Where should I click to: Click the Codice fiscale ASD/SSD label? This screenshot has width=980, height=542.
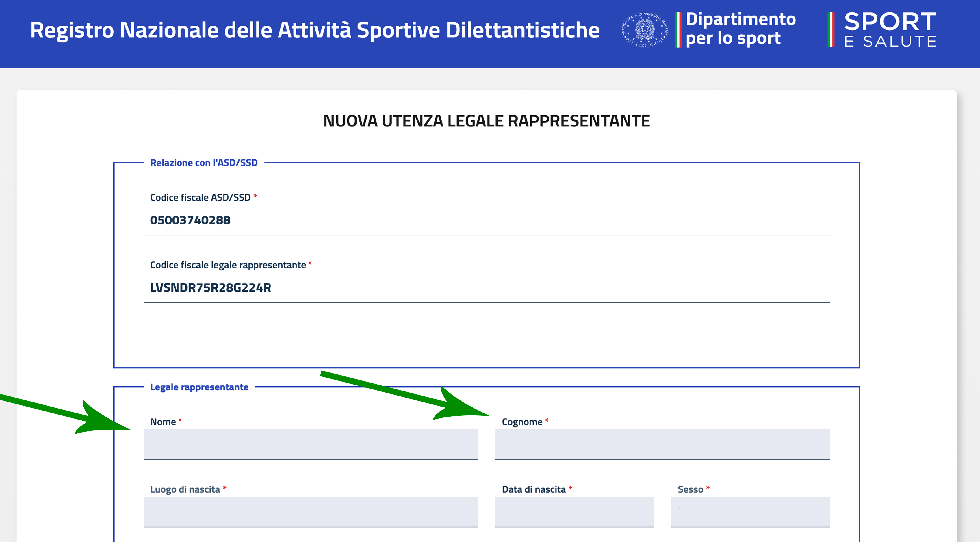click(200, 197)
